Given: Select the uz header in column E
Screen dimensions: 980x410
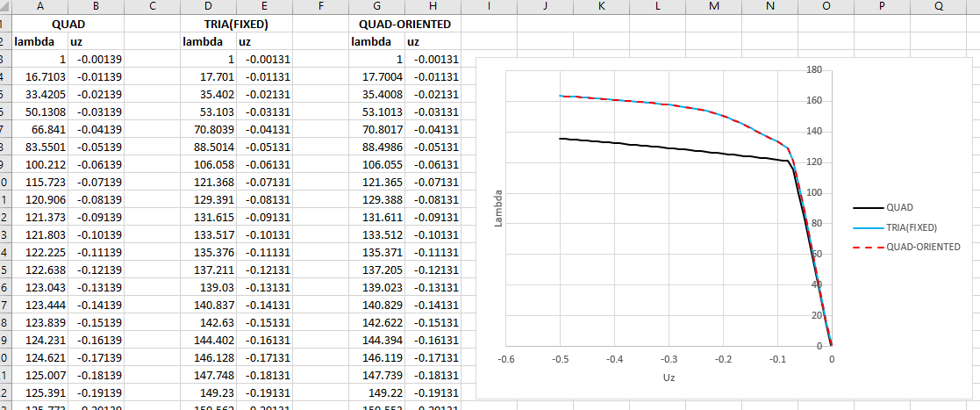Looking at the screenshot, I should (264, 42).
